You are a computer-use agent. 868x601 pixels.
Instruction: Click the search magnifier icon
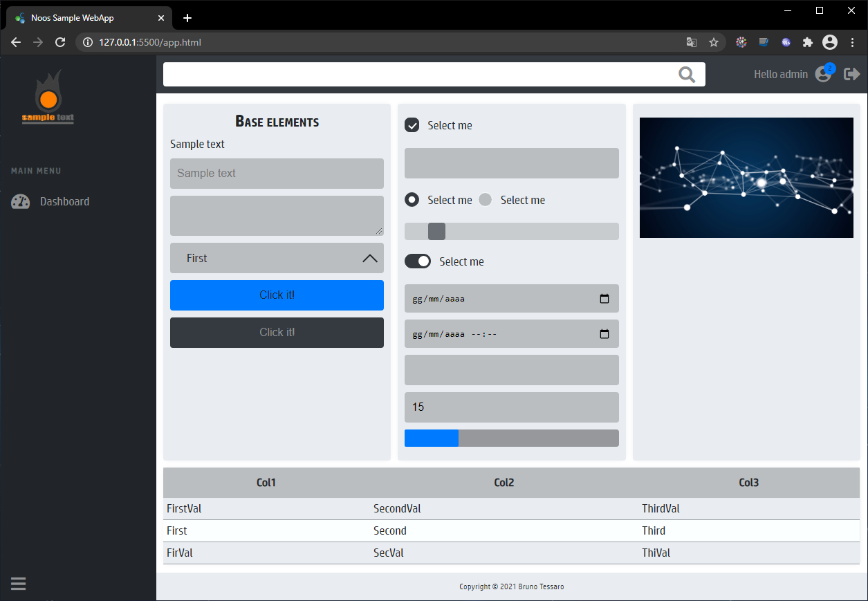[687, 75]
